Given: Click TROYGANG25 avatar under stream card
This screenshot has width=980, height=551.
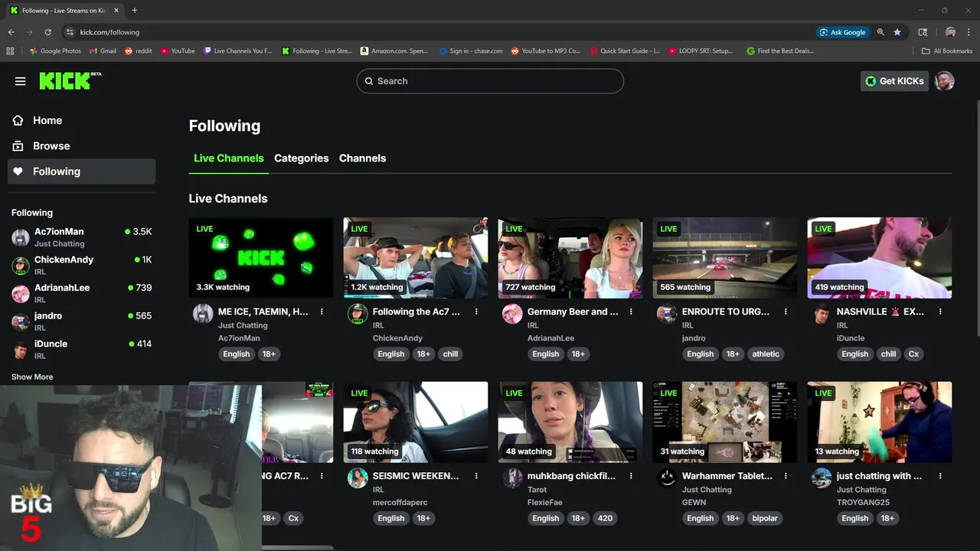Looking at the screenshot, I should click(822, 478).
